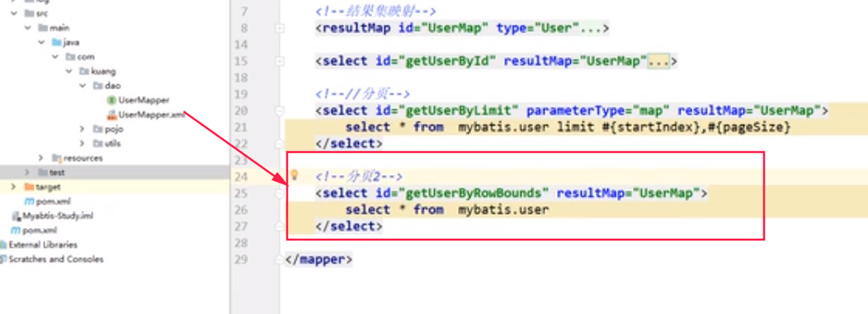
Task: Click the test folder icon
Action: 43,173
